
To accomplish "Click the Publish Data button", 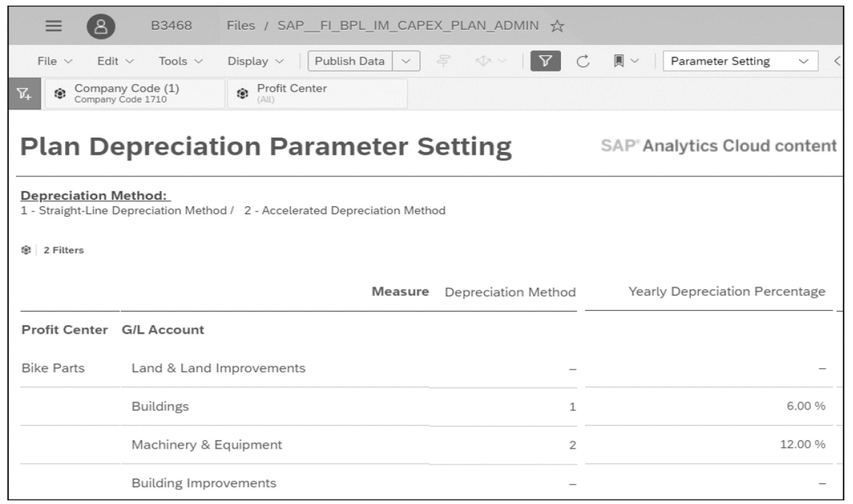I will (x=350, y=61).
